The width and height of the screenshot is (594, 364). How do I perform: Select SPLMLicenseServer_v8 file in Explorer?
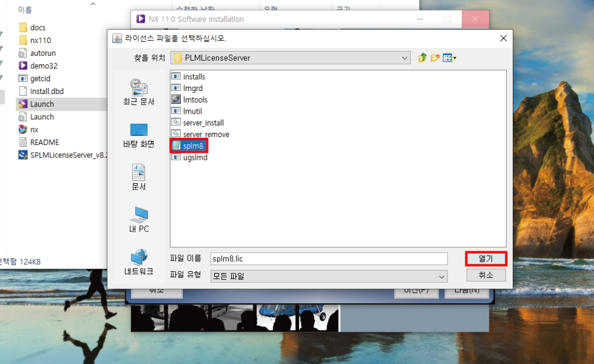tap(63, 155)
